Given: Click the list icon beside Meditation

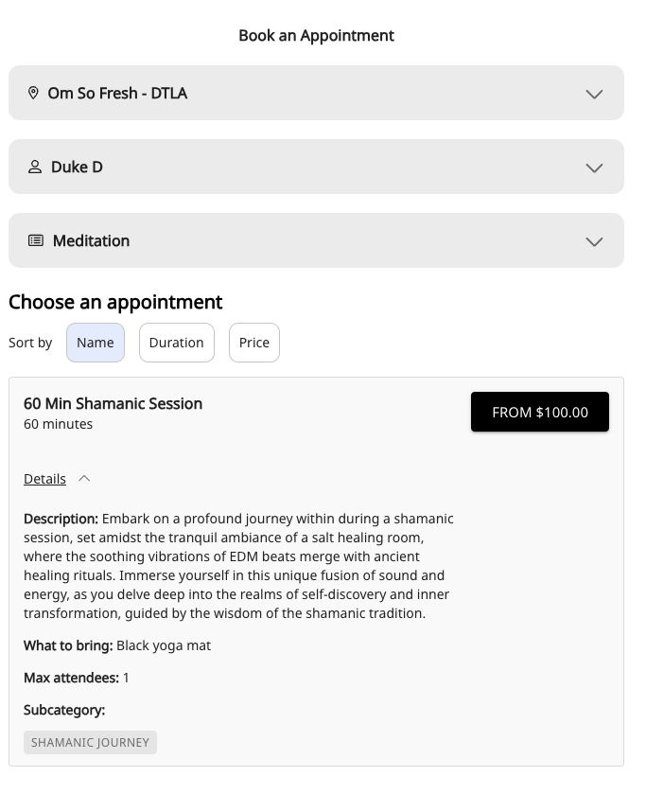Looking at the screenshot, I should pos(36,240).
